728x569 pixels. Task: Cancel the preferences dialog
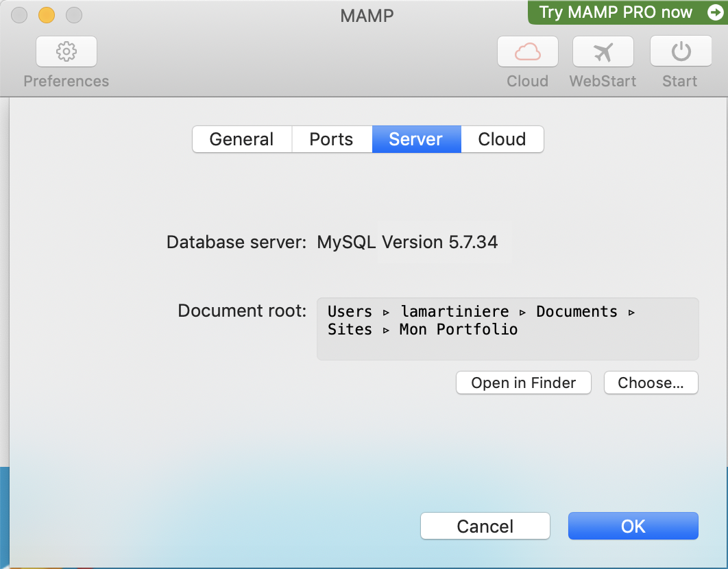click(485, 526)
